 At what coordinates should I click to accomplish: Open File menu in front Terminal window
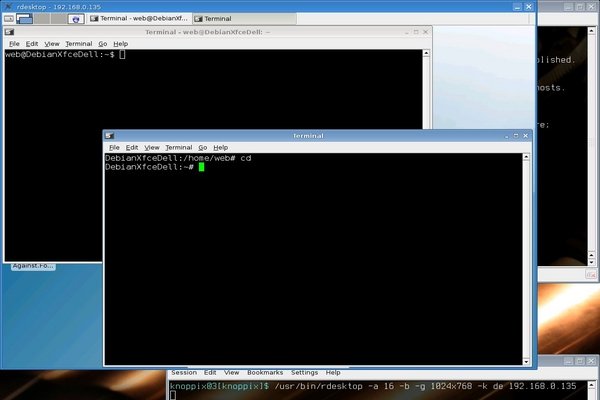pos(114,147)
